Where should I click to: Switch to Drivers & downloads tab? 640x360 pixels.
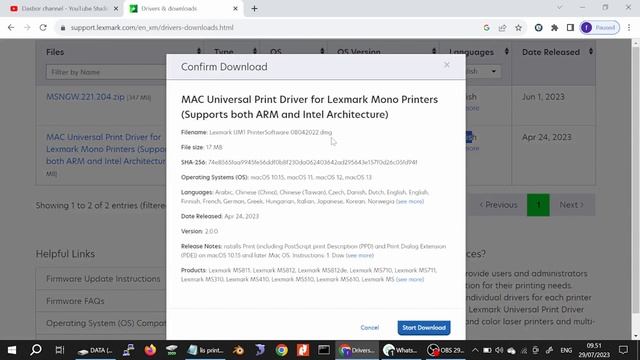tap(184, 9)
